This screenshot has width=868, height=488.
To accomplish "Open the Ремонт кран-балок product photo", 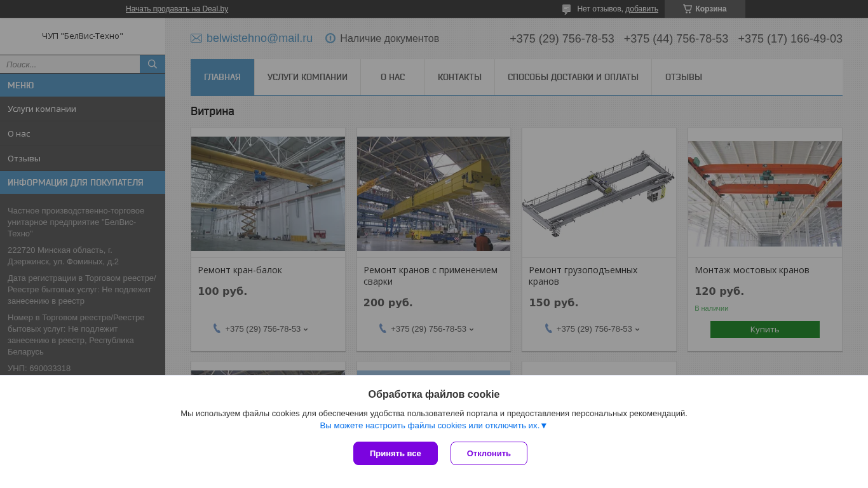I will 268,194.
